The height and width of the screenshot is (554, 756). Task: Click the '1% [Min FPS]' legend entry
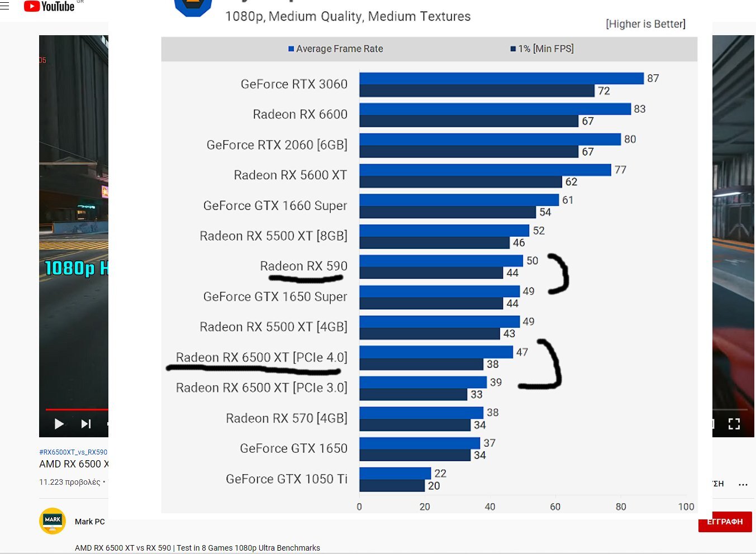point(542,49)
